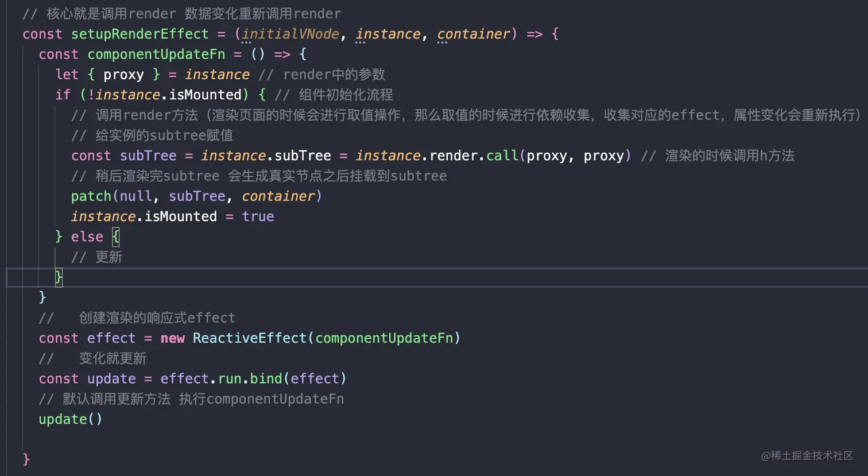Viewport: 868px width, 476px height.
Task: Click the patch function call
Action: 91,196
